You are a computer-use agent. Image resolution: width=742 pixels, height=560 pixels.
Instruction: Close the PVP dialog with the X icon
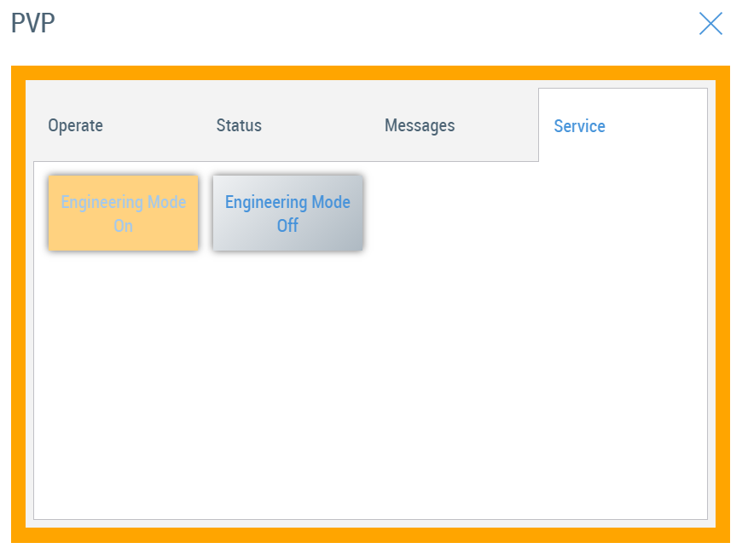[710, 24]
